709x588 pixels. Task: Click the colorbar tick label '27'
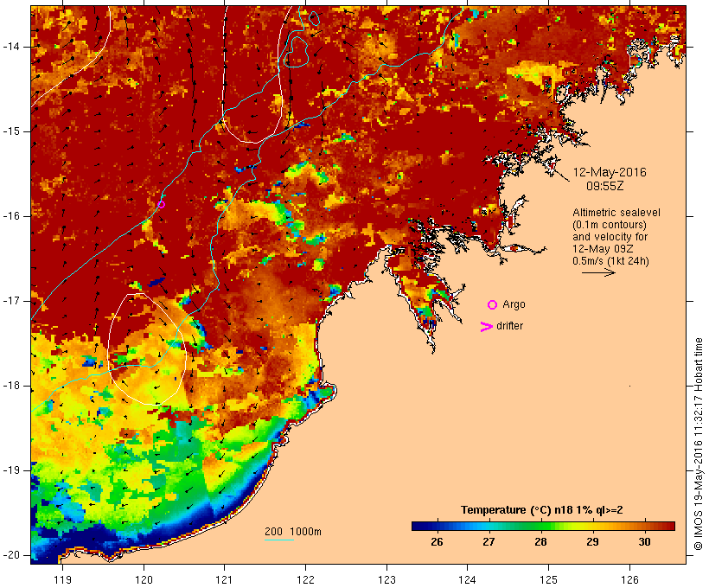tap(489, 542)
